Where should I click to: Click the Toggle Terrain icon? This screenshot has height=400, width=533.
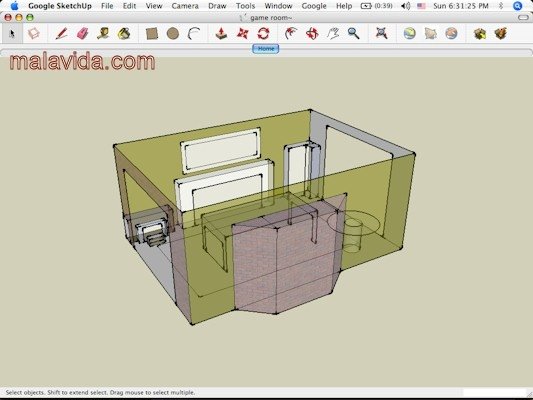click(x=431, y=33)
